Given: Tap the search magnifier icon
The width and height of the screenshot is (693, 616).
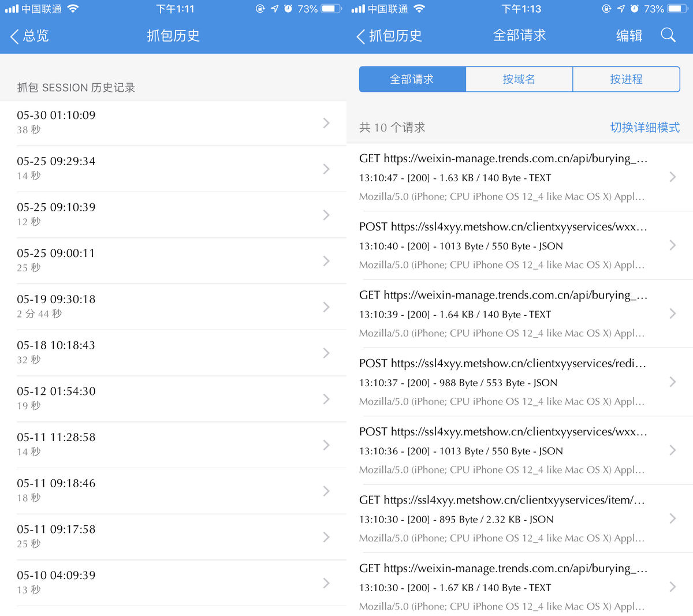Looking at the screenshot, I should 668,35.
